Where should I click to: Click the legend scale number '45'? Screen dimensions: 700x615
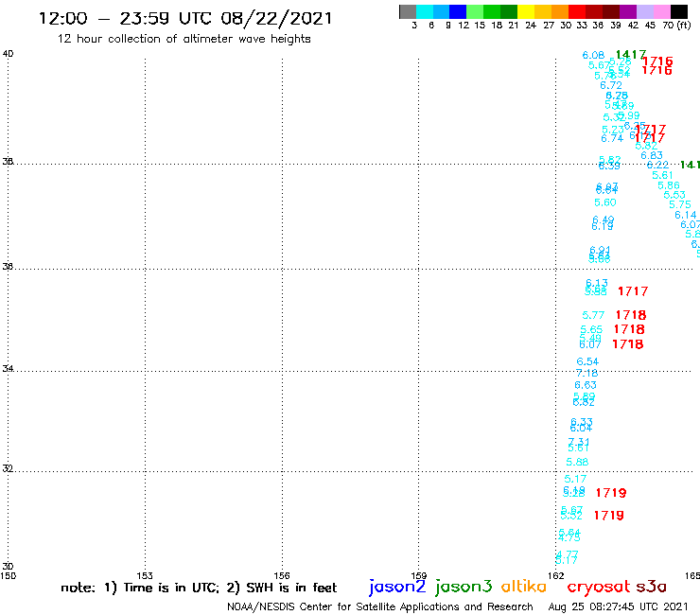[x=650, y=25]
